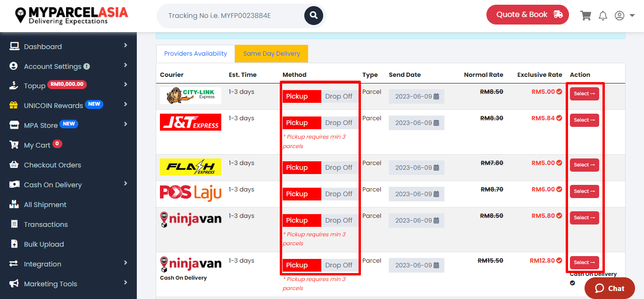The width and height of the screenshot is (644, 299).
Task: Open the Flash Express send date field
Action: pos(417,168)
